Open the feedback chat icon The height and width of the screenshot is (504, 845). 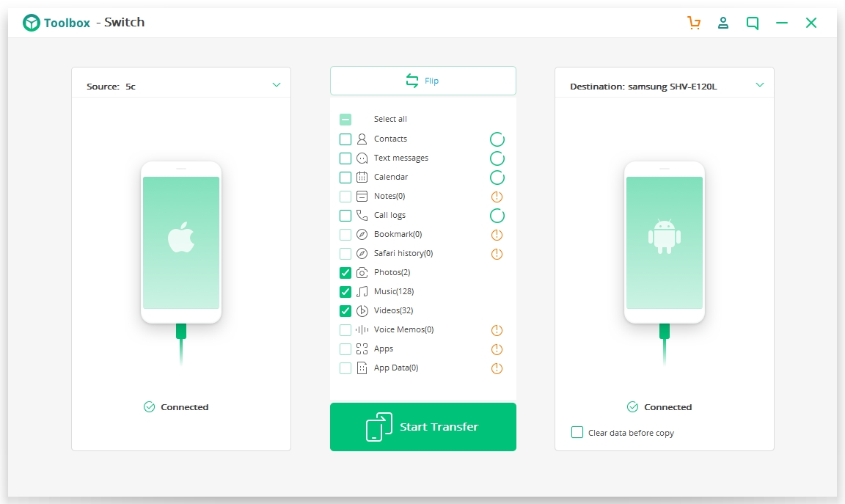point(753,23)
